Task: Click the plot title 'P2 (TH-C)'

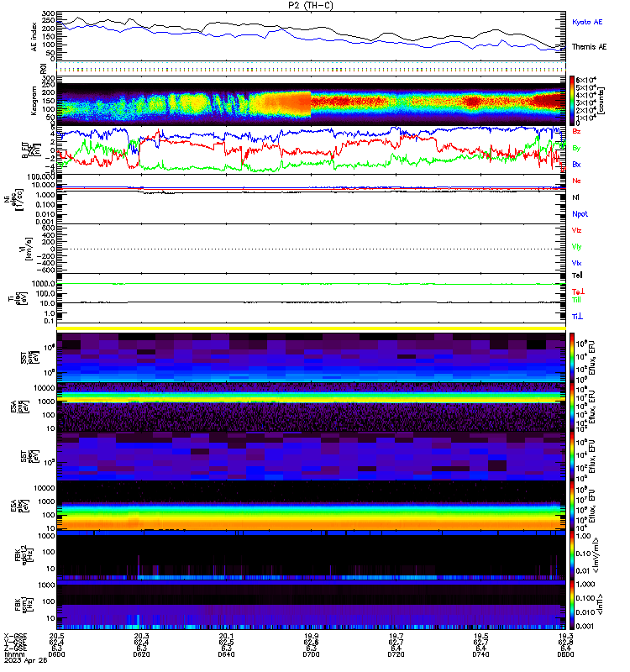Action: pos(310,5)
